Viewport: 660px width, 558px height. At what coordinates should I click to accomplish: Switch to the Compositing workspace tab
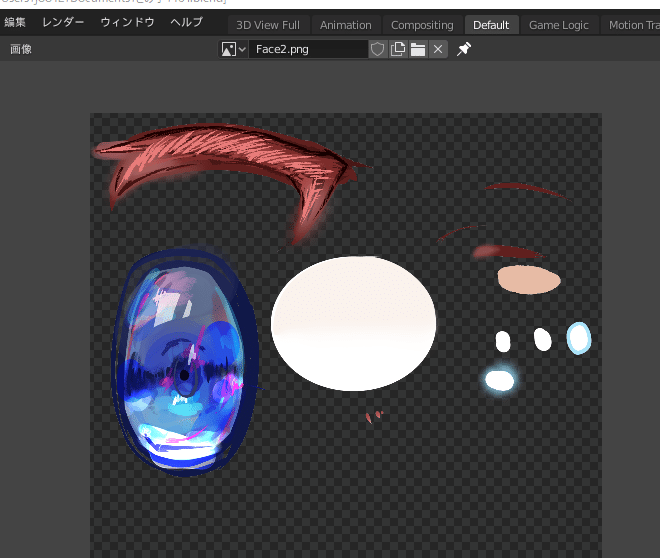pyautogui.click(x=422, y=25)
